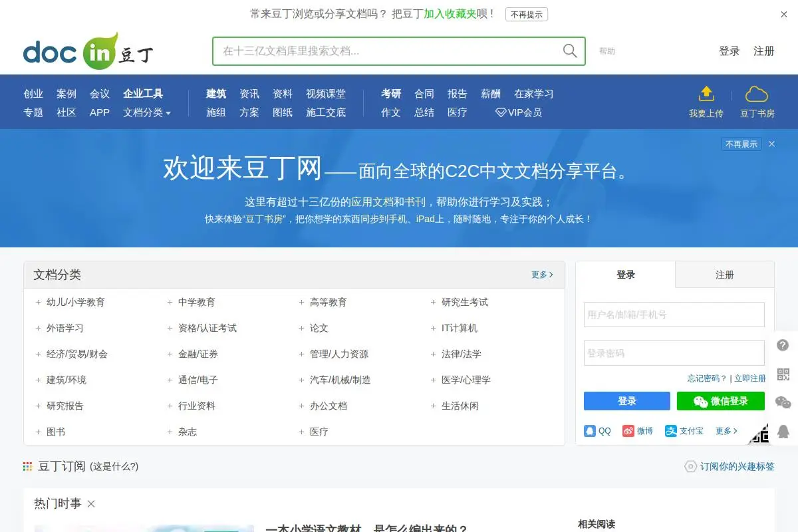Viewport: 798px width, 532px height.
Task: Click the diamond VIP会员 icon
Action: point(501,113)
